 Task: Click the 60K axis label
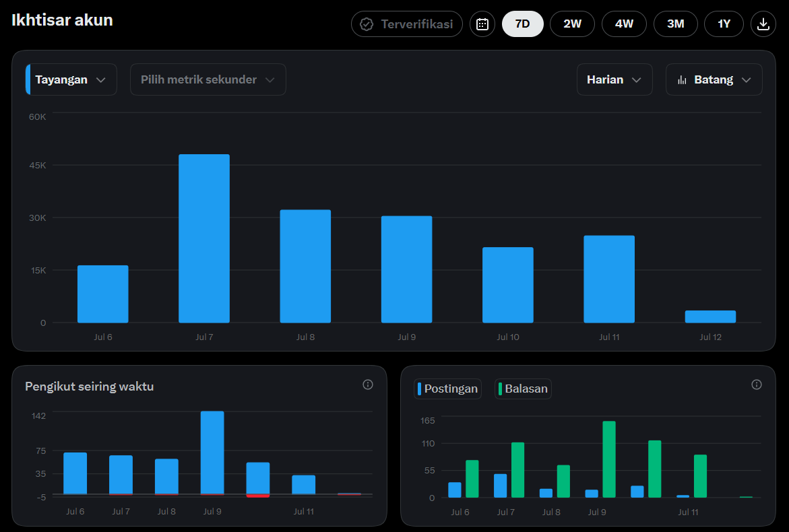[37, 117]
